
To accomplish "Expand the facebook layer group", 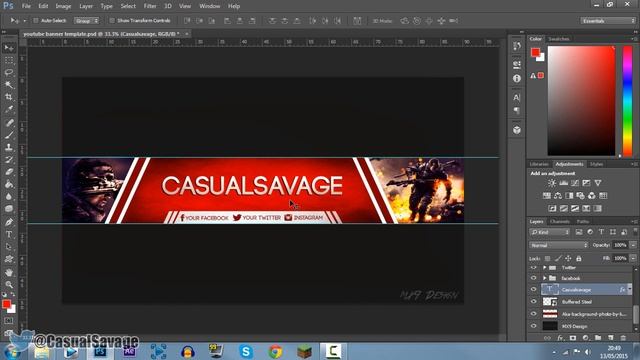I will click(x=544, y=278).
